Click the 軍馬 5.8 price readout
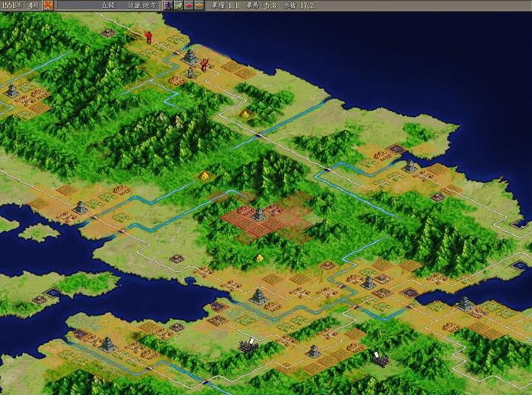 (261, 5)
